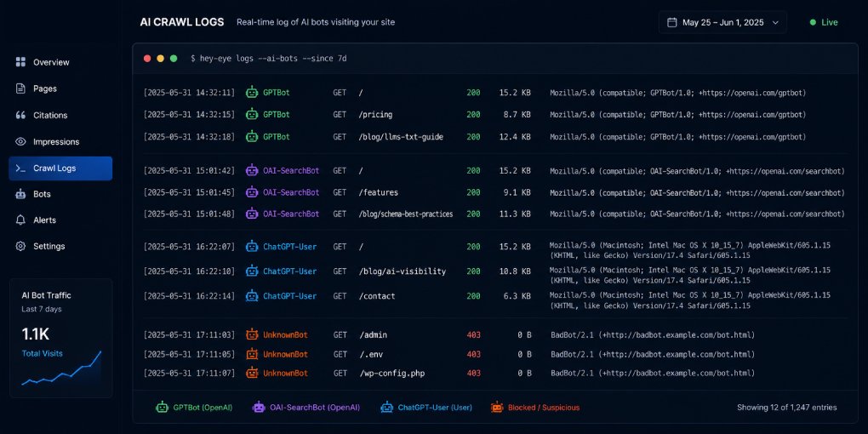Click the AI Bot Traffic line chart
The width and height of the screenshot is (868, 434).
(x=61, y=368)
